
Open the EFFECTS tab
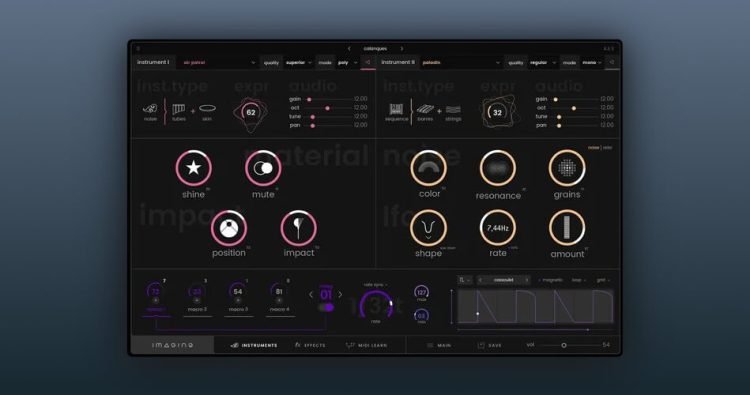310,345
